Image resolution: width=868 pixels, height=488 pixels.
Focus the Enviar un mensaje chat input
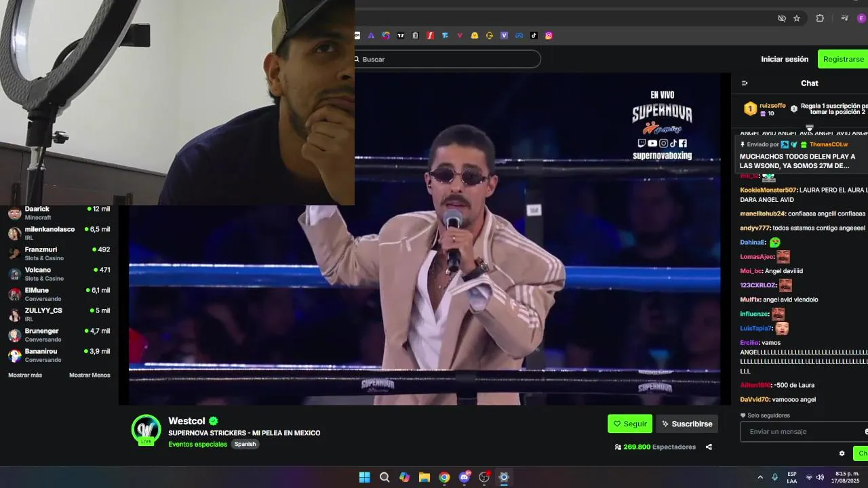pyautogui.click(x=804, y=432)
